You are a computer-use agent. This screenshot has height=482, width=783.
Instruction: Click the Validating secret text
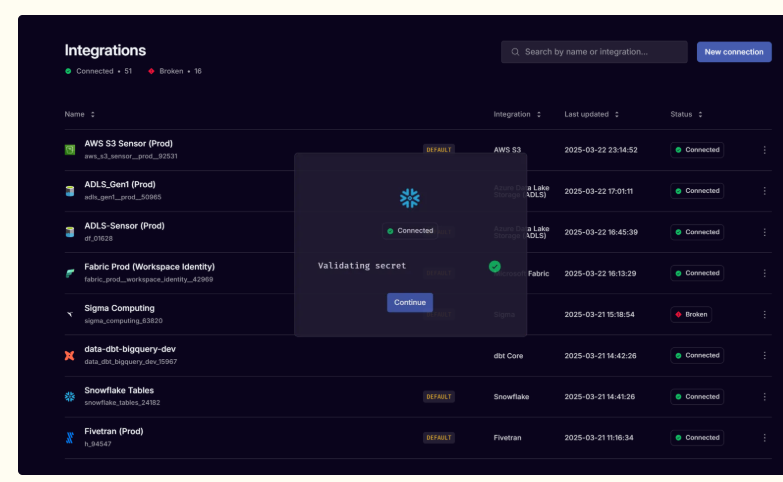tap(362, 266)
